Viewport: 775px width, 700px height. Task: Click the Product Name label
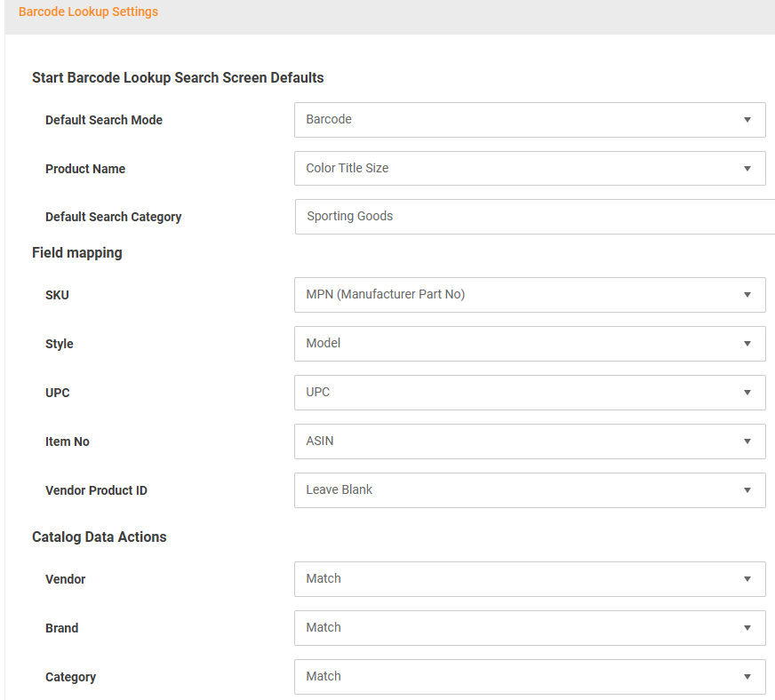point(85,169)
